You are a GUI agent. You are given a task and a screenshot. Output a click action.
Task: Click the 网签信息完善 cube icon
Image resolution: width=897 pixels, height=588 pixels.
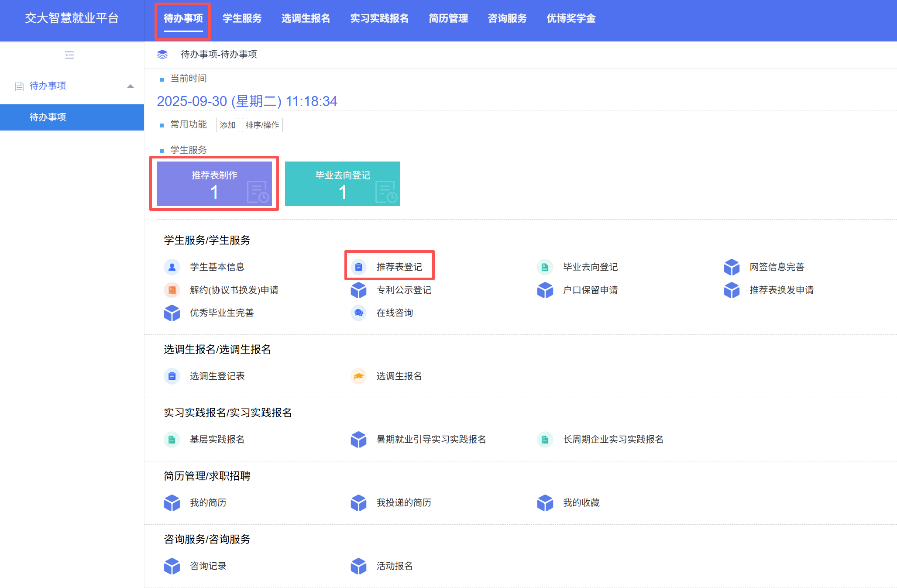(x=732, y=267)
